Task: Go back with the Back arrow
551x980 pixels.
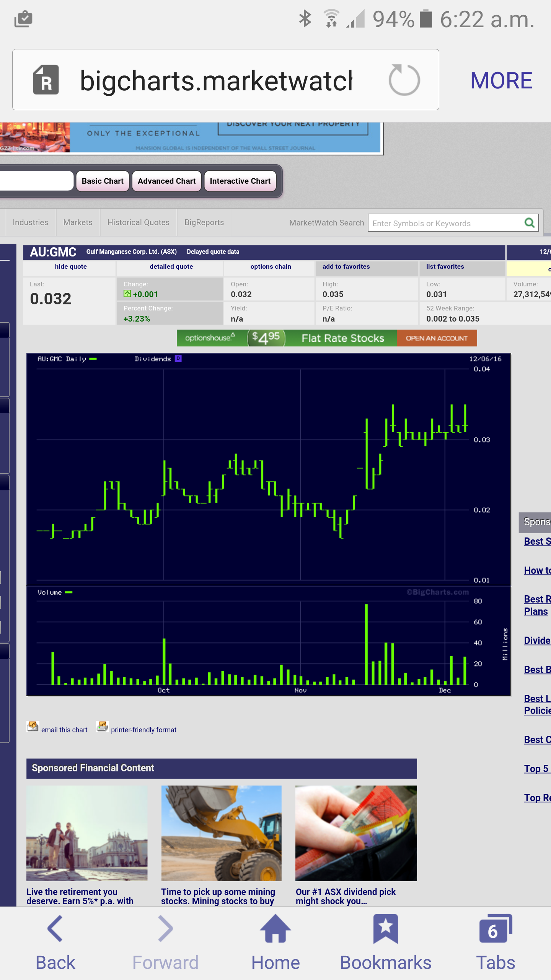Action: 55,943
